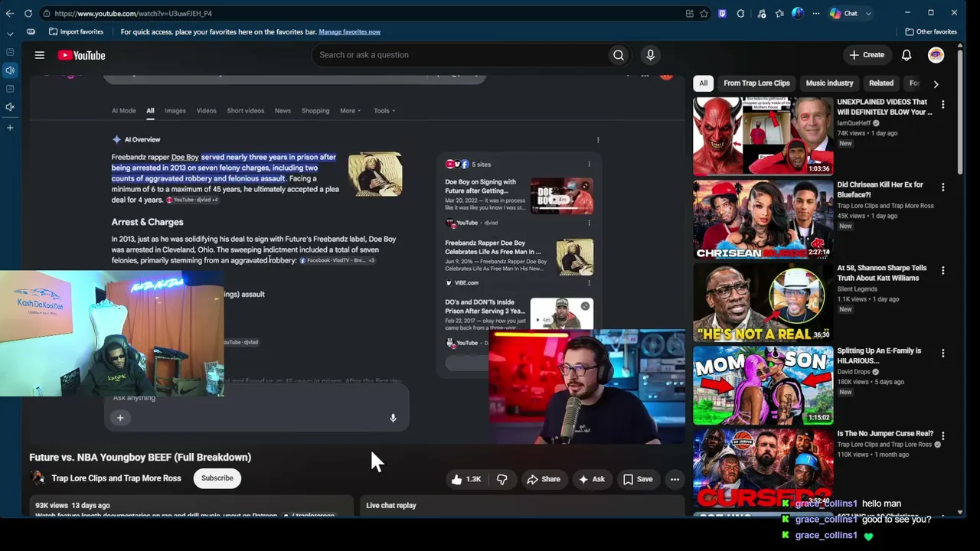Open the UNEXPLAINED VIDEOS thumbnail
The image size is (980, 551).
[763, 136]
